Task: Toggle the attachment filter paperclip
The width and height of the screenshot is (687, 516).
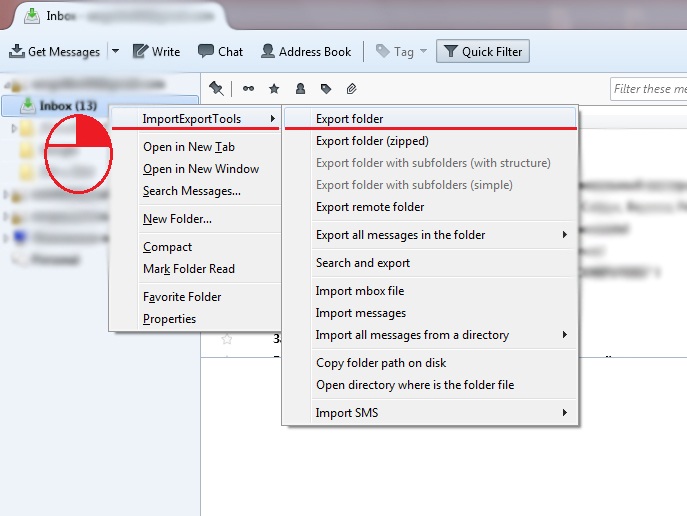Action: 352,89
